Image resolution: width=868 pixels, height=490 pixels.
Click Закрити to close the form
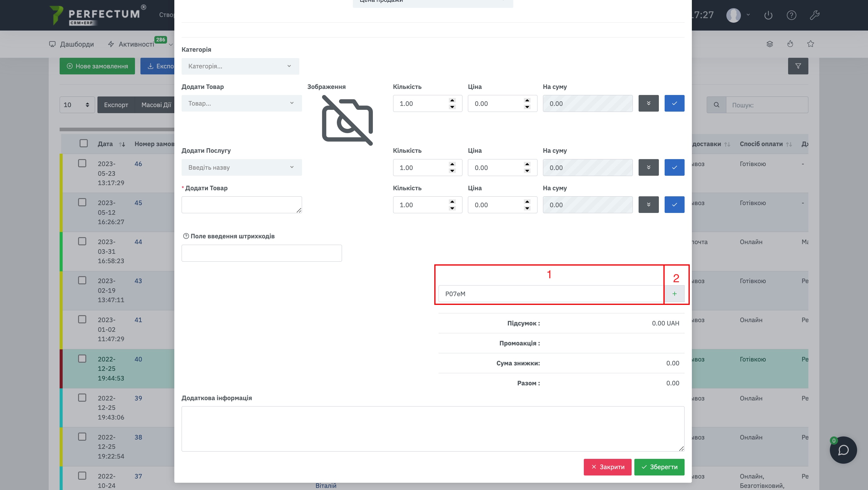coord(607,467)
